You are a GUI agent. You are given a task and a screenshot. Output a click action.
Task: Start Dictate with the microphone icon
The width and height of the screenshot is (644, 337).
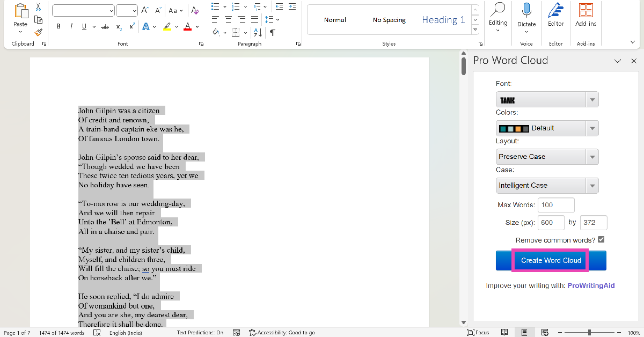[526, 11]
